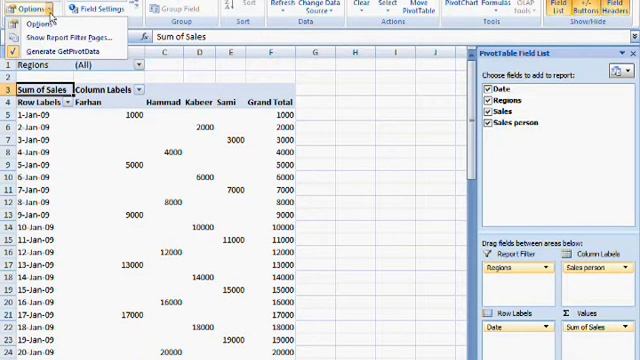Uncheck the Date field checkbox

coord(488,89)
